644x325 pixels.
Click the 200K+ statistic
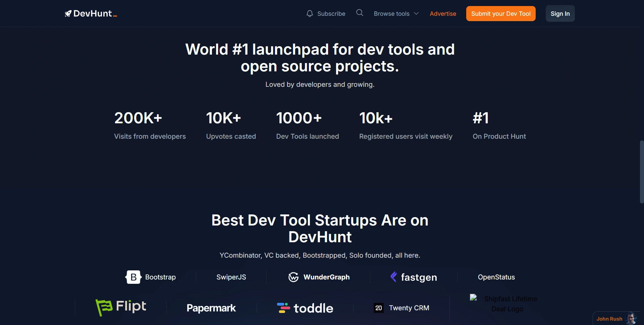tap(138, 118)
